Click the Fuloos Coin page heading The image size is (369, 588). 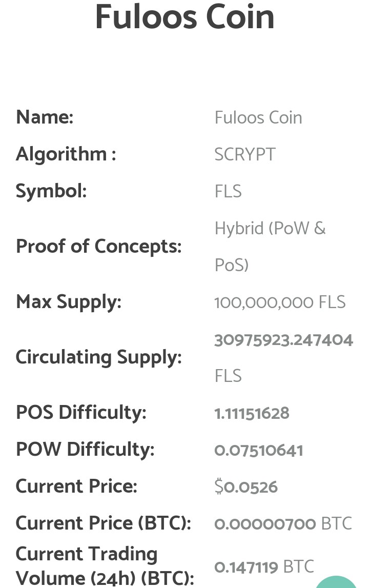[x=184, y=17]
